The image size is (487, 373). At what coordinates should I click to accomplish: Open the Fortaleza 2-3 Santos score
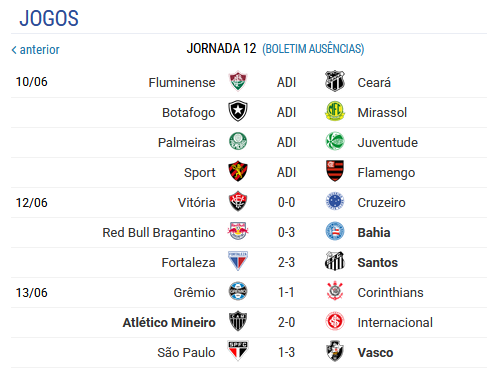tap(286, 262)
